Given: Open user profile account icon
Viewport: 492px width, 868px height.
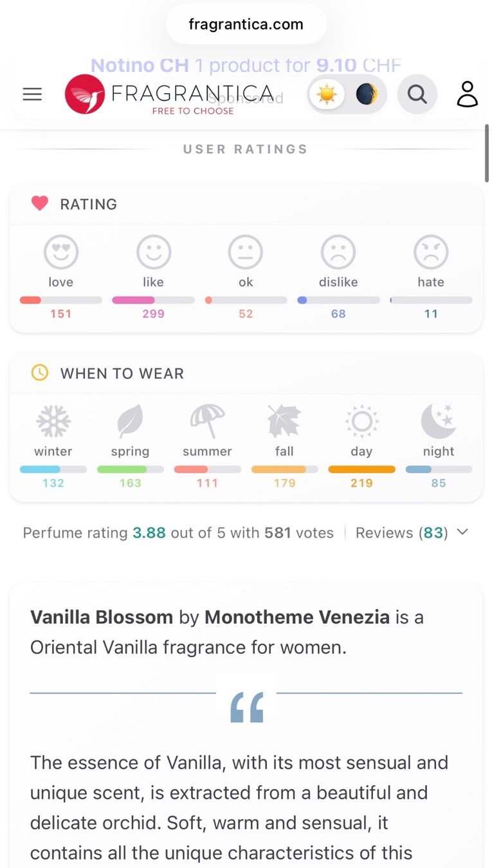Looking at the screenshot, I should [x=468, y=95].
